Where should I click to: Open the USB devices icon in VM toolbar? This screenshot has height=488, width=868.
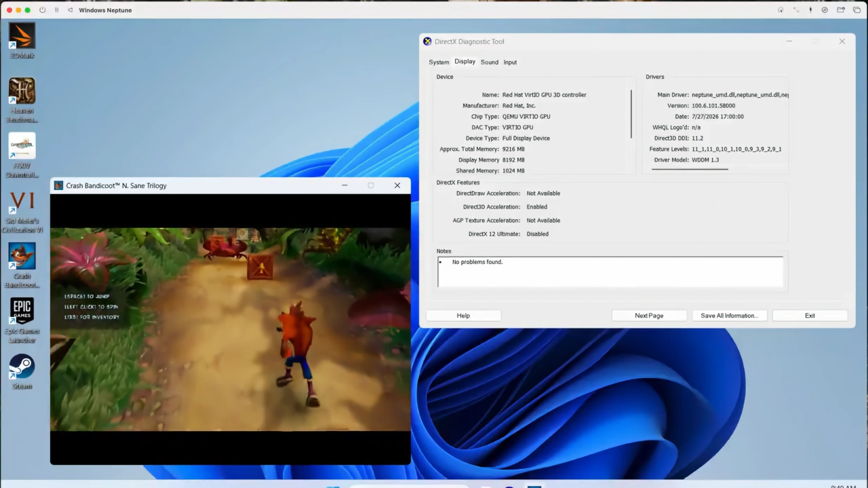pyautogui.click(x=810, y=10)
